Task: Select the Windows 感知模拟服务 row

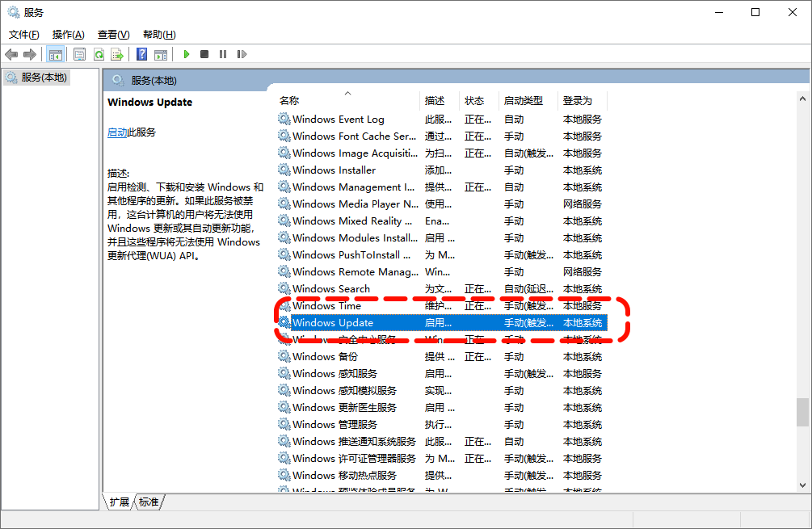Action: pos(442,390)
